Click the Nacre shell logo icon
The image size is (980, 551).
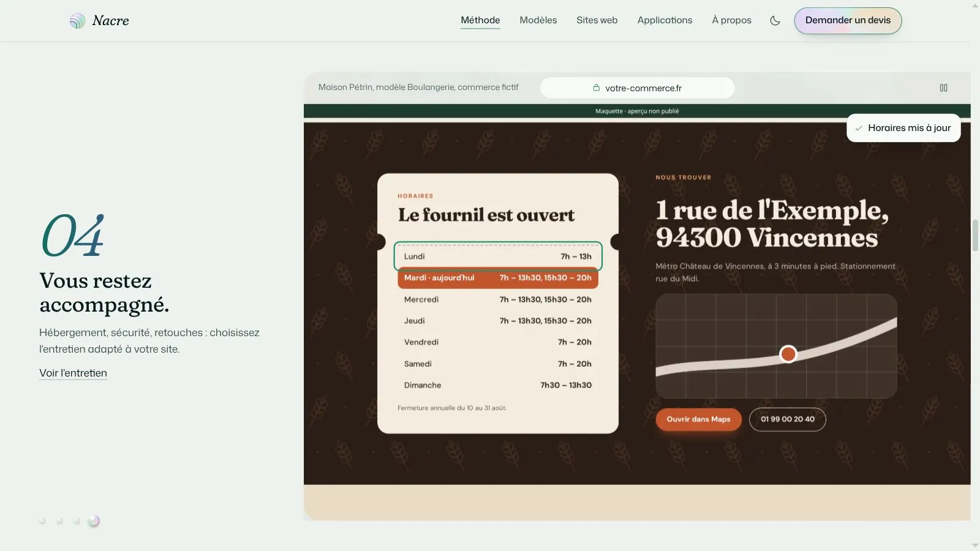(77, 21)
